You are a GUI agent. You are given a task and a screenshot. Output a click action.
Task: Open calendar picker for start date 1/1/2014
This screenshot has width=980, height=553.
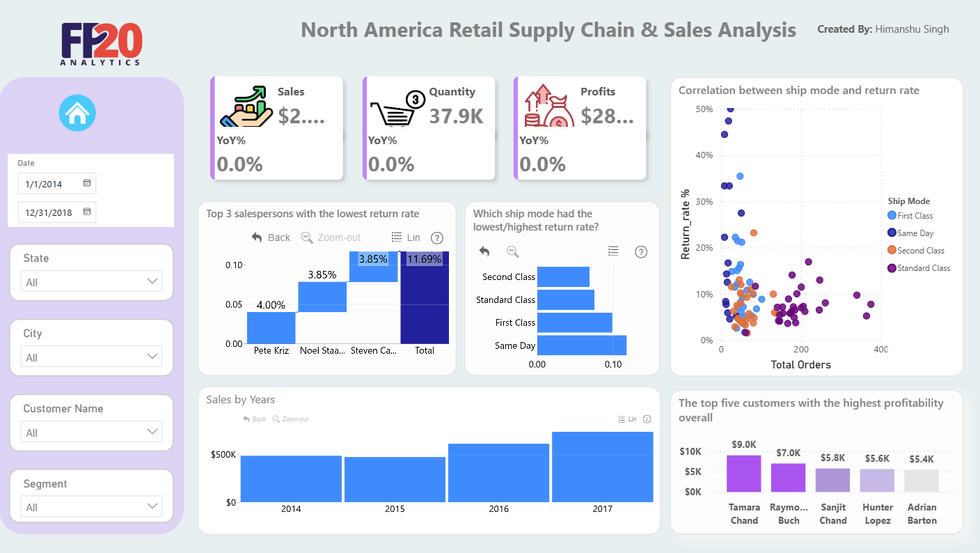point(87,183)
